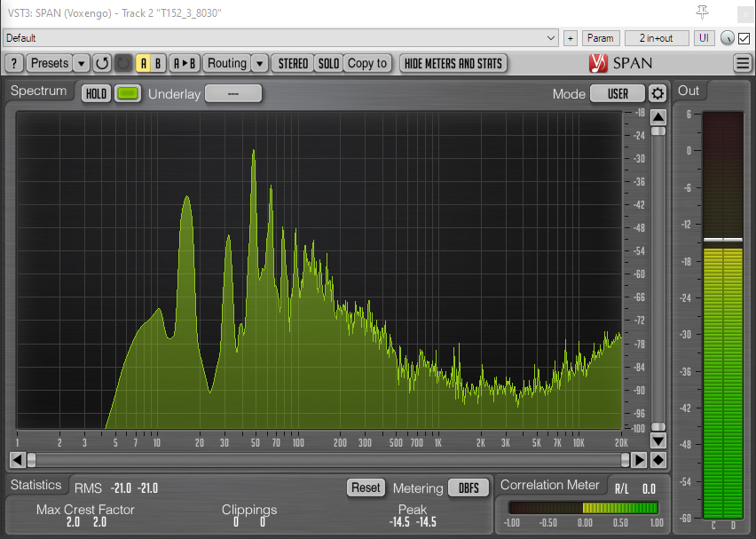Click up arrow on vertical spectrum scrollbar
This screenshot has width=756, height=539.
coord(658,117)
